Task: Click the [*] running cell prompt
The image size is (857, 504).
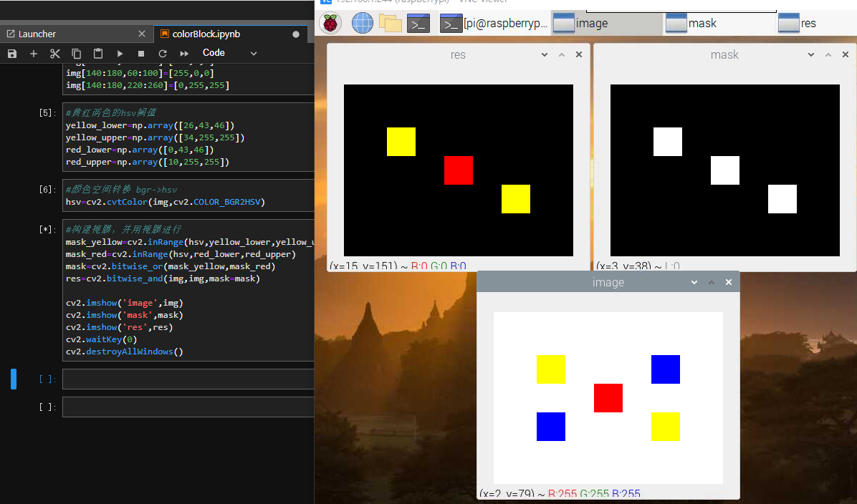Action: 47,229
